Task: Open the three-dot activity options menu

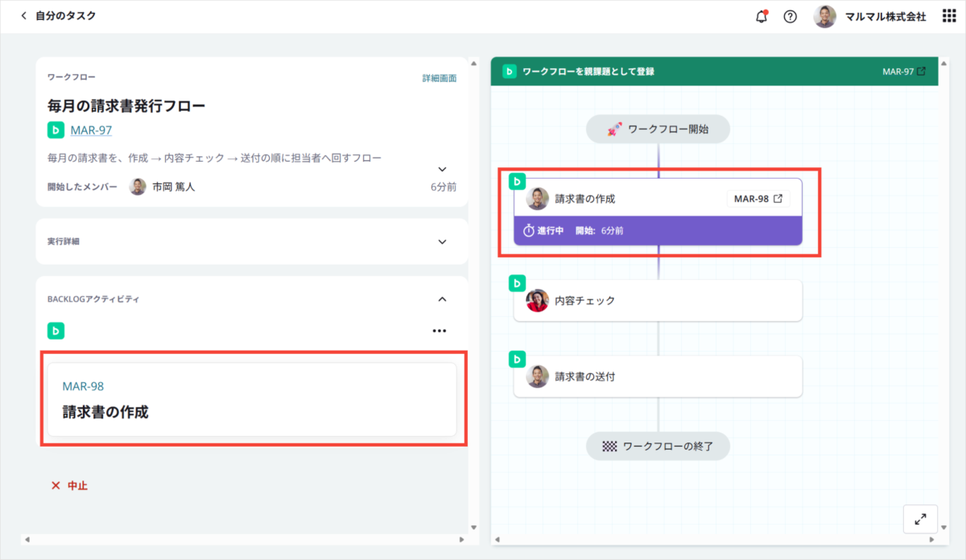Action: click(439, 331)
